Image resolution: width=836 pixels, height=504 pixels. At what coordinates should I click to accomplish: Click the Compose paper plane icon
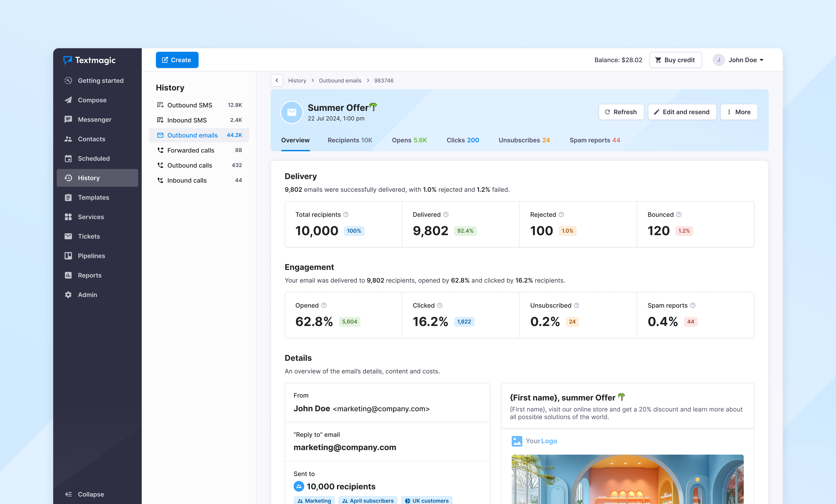point(68,100)
